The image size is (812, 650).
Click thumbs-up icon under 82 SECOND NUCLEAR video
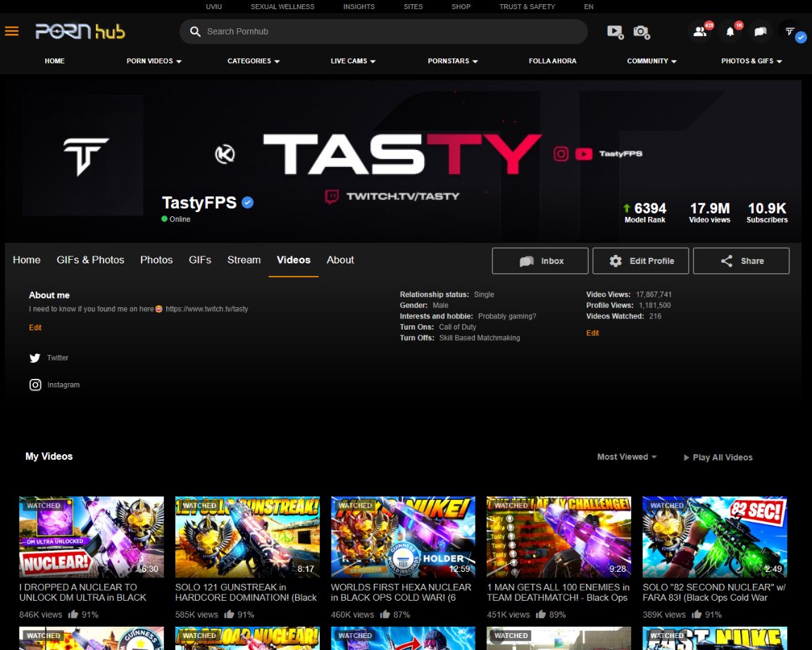point(697,614)
